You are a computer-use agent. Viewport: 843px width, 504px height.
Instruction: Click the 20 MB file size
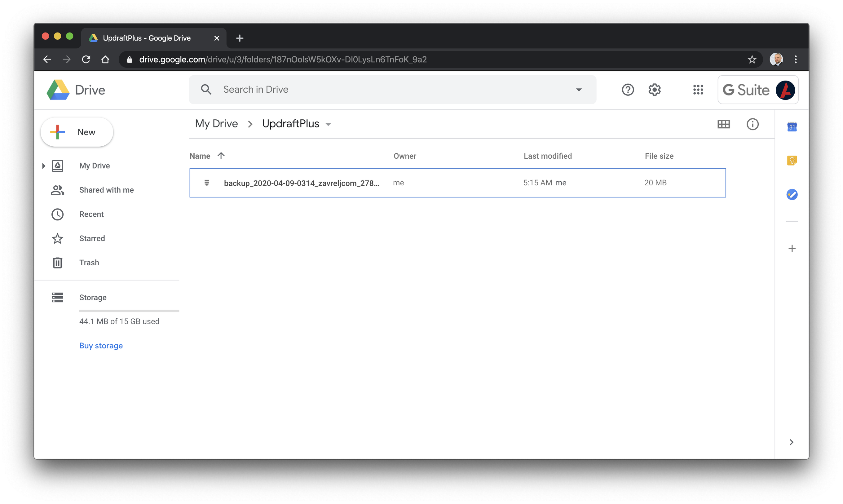(x=655, y=183)
